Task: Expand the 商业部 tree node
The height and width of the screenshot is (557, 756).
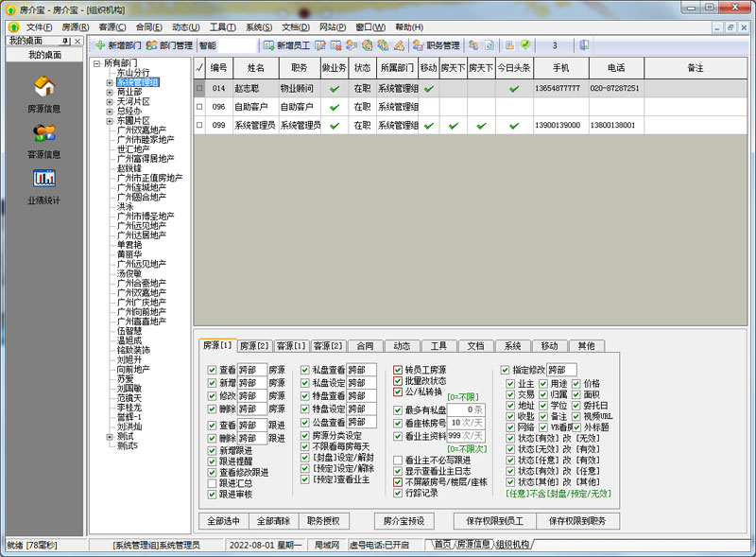Action: (x=110, y=92)
